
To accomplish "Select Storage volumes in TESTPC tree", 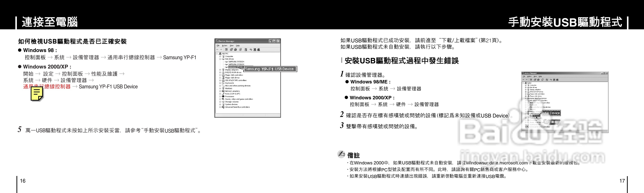I will pos(232,102).
